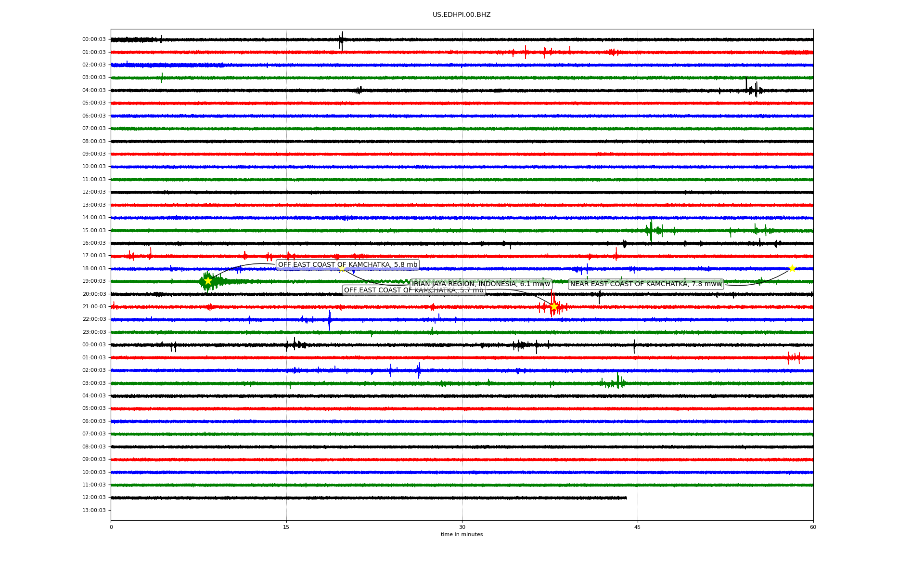Click the yellow star ending the 18:00:03 blue trace
The width and height of the screenshot is (924, 578).
tap(792, 268)
